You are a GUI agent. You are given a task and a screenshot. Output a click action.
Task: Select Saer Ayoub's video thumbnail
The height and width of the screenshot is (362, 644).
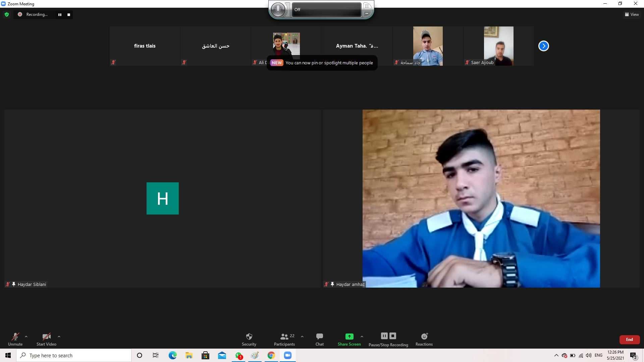click(x=498, y=46)
